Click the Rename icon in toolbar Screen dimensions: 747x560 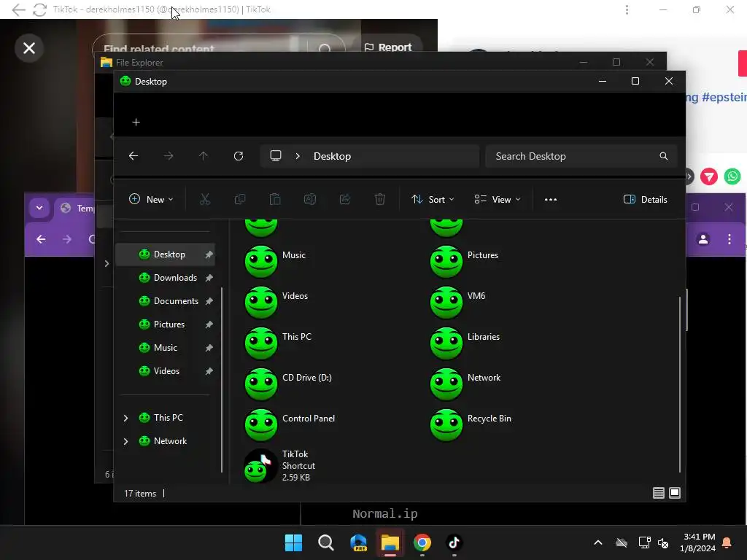(309, 199)
